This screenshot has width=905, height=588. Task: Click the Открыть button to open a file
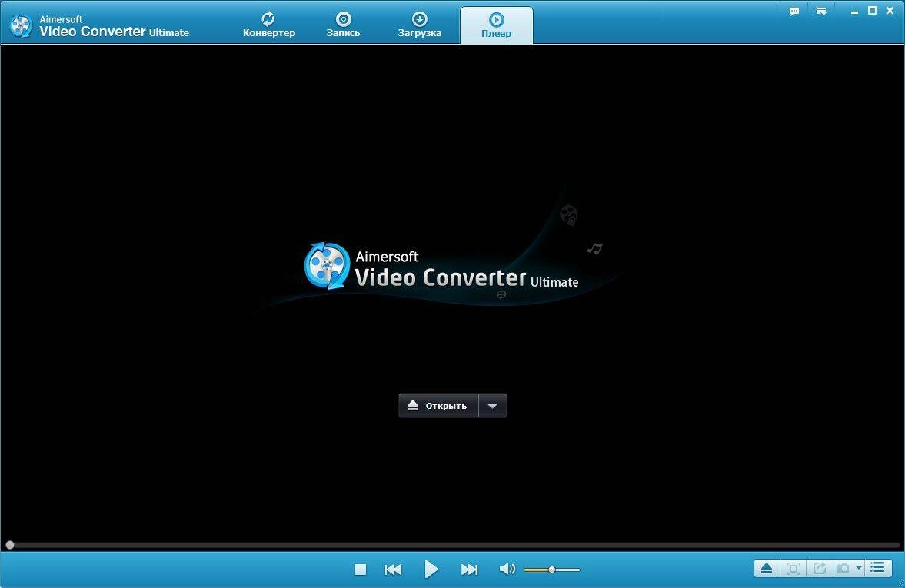[438, 406]
